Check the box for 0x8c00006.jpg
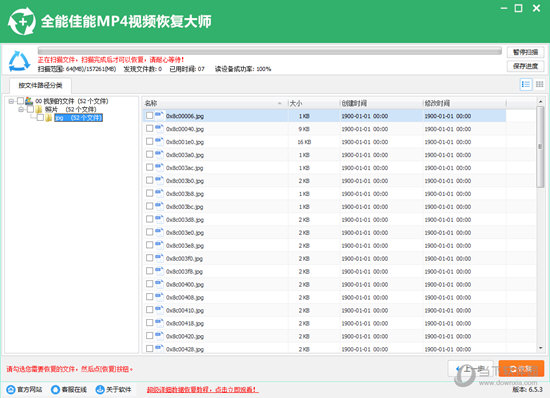Screen dimensions: 550x398 pos(149,115)
